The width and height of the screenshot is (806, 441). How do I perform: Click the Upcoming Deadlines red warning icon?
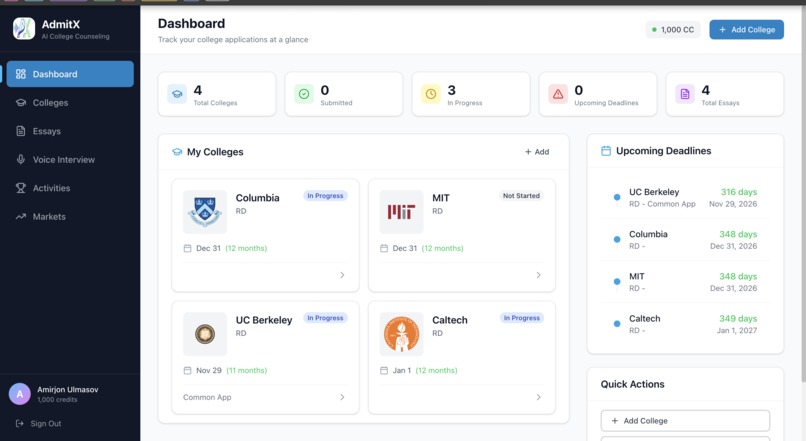[x=558, y=94]
